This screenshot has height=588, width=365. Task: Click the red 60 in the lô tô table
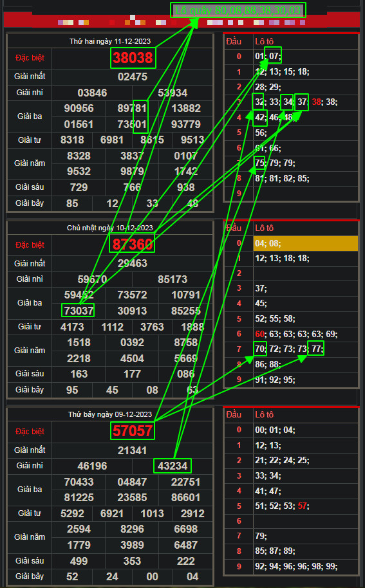click(x=259, y=334)
